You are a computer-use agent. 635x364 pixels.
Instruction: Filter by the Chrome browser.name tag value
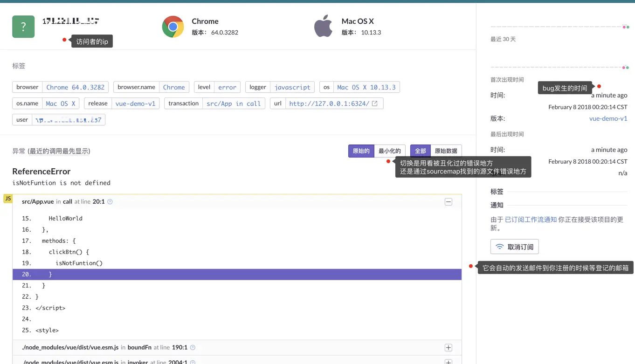[174, 87]
